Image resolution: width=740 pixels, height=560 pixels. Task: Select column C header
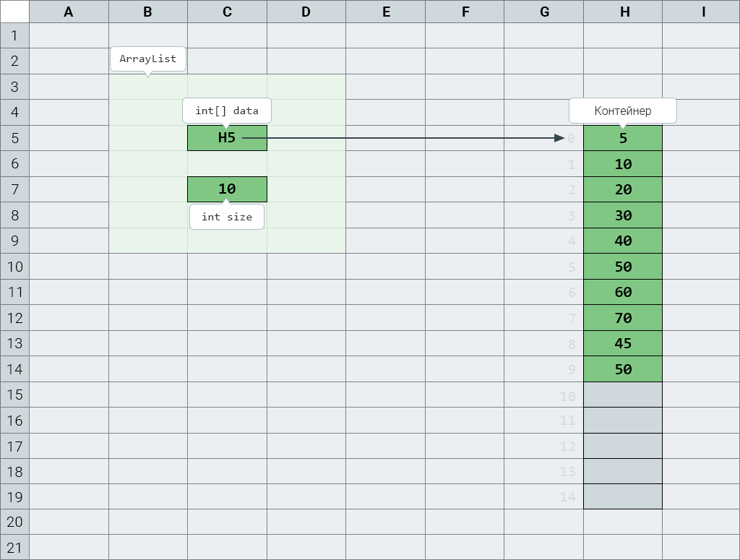coord(227,12)
